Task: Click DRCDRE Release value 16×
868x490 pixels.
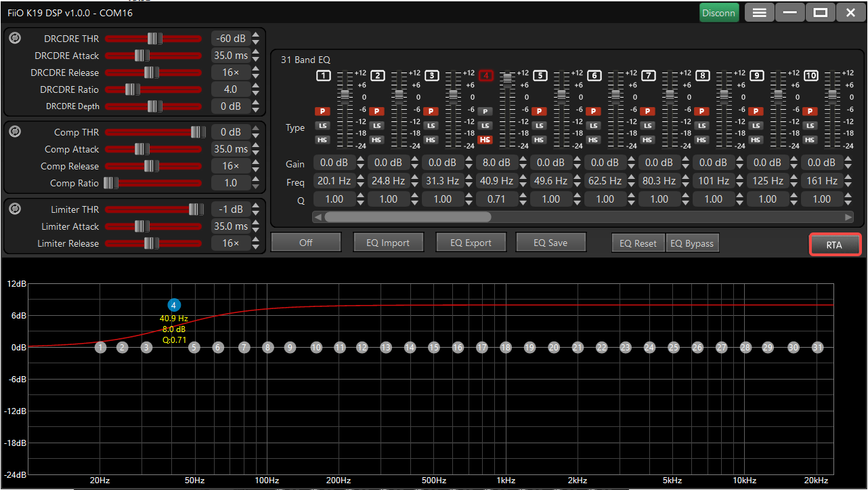Action: (230, 73)
